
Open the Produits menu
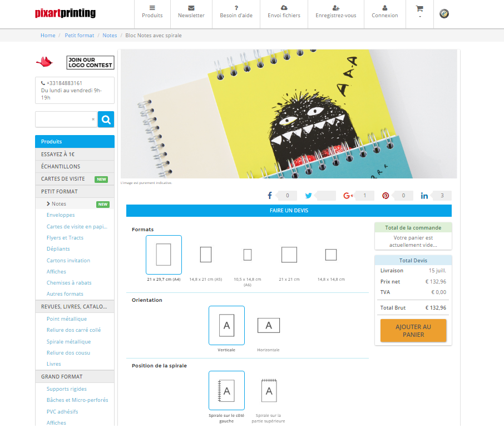point(152,12)
